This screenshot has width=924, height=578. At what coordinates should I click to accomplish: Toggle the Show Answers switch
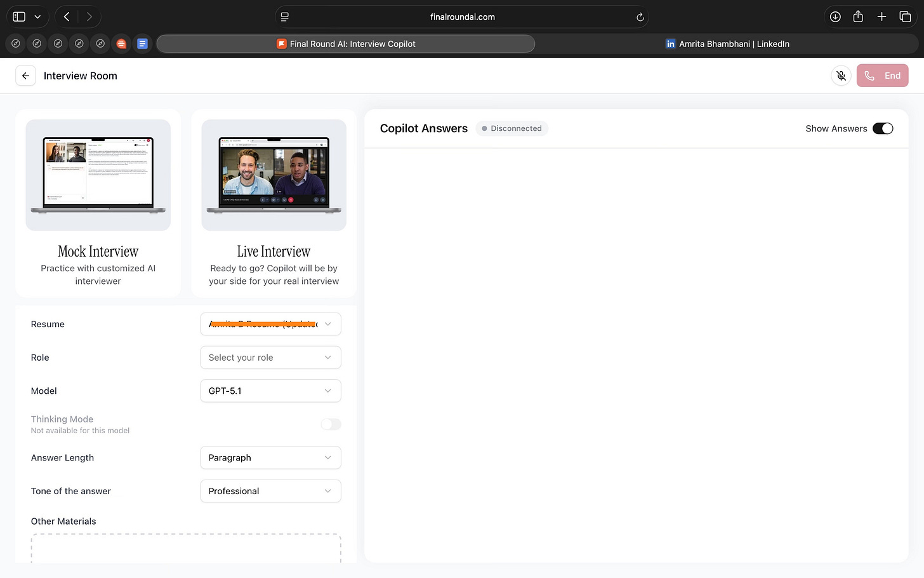(883, 128)
